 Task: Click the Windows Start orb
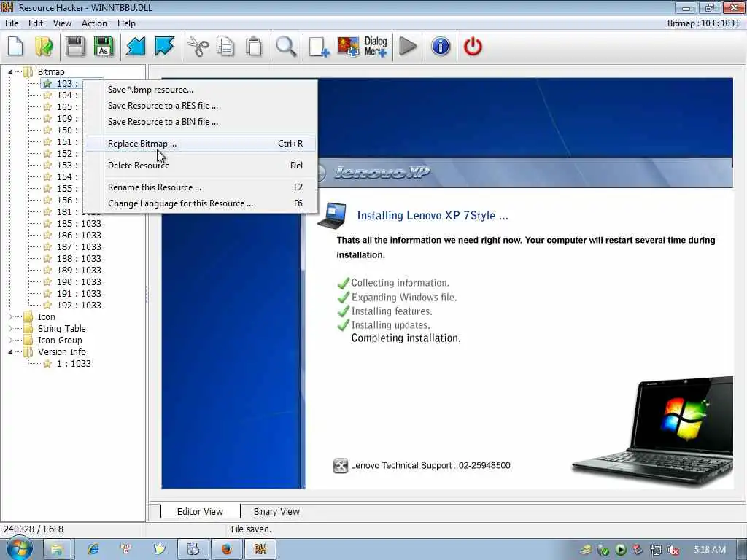click(x=18, y=549)
